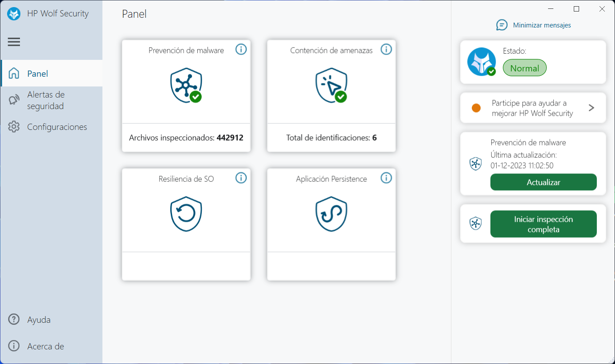
Task: Click the Resiliencia de SO card title
Action: point(186,179)
